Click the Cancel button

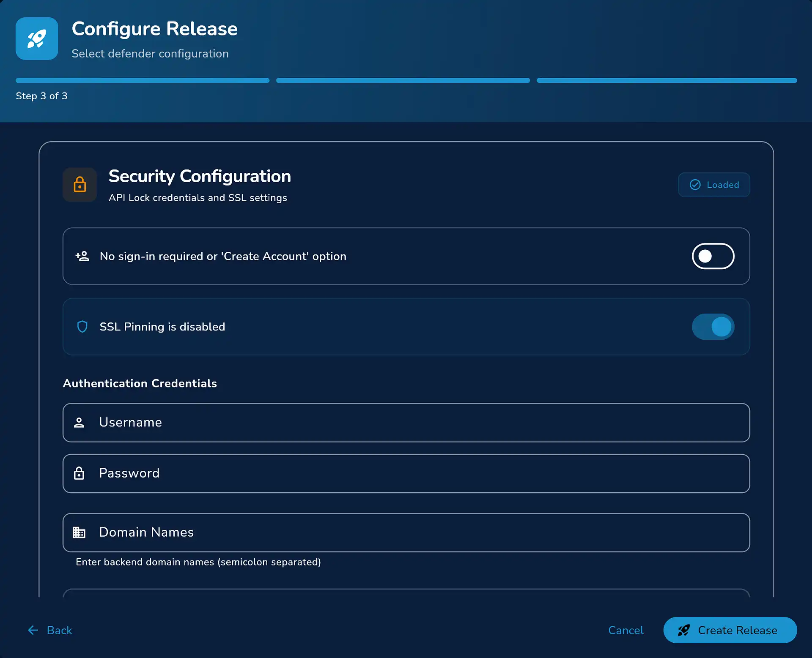[626, 630]
